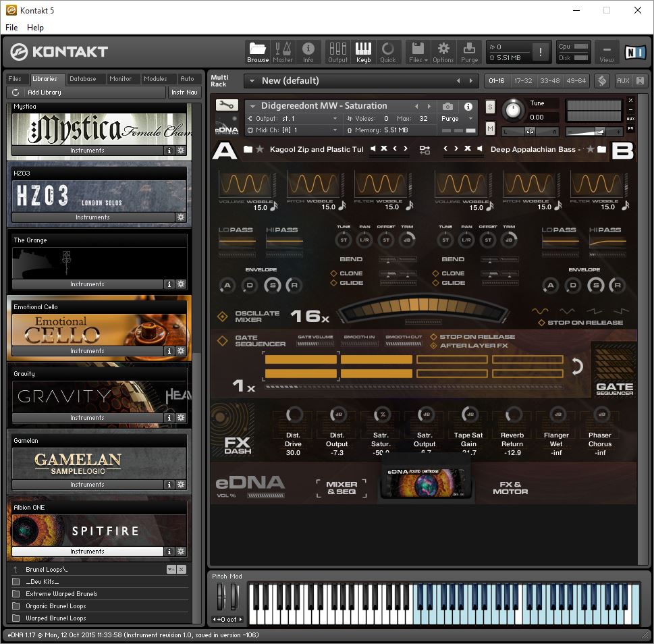Toggle the Mute M button
Image resolution: width=654 pixels, height=644 pixels.
pyautogui.click(x=490, y=129)
